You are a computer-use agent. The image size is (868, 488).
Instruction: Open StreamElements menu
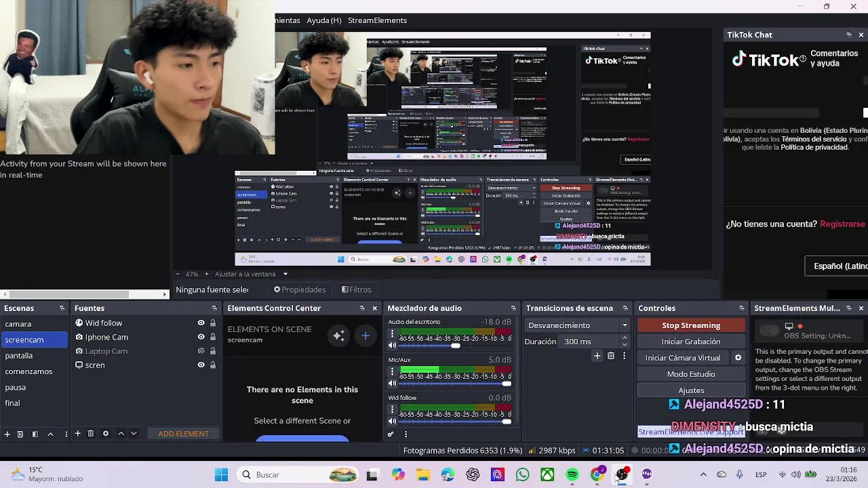tap(377, 20)
